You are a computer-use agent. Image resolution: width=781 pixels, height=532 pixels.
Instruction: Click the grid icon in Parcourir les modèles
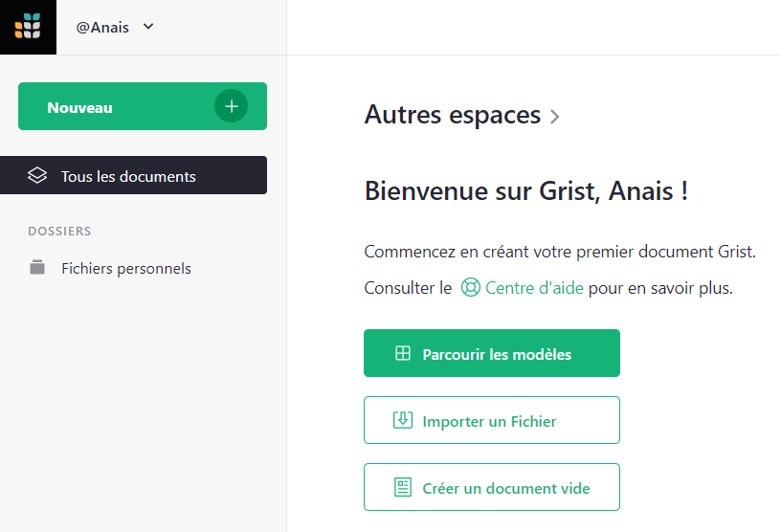click(x=403, y=353)
